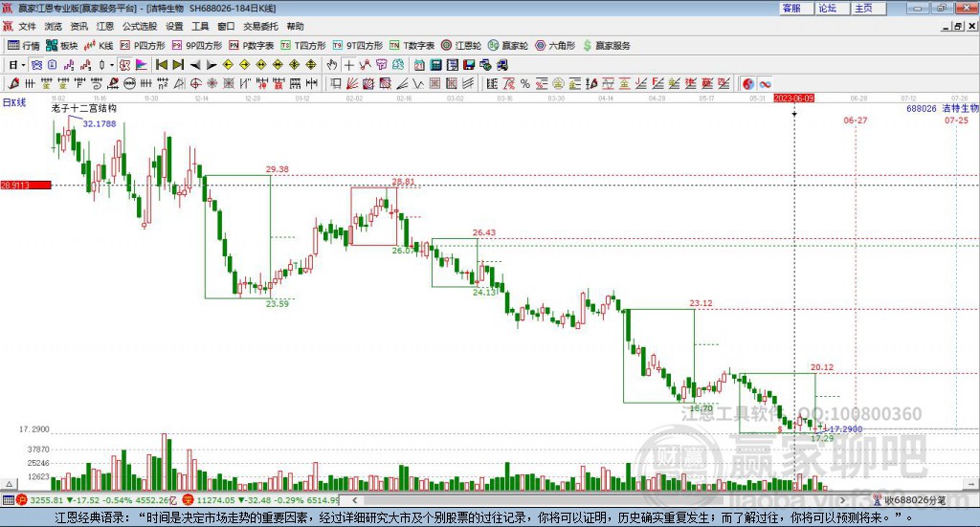
Task: Open the calendar icon in the toolbar
Action: tap(419, 65)
